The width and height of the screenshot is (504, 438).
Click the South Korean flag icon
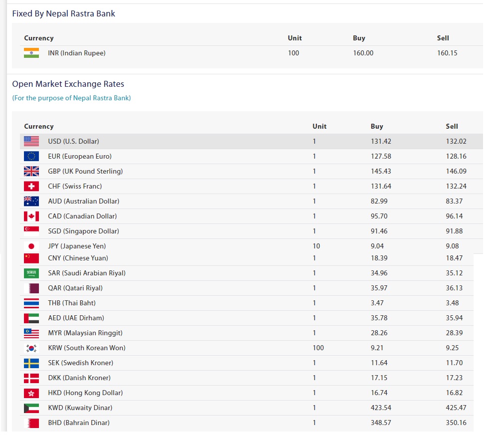pyautogui.click(x=31, y=348)
